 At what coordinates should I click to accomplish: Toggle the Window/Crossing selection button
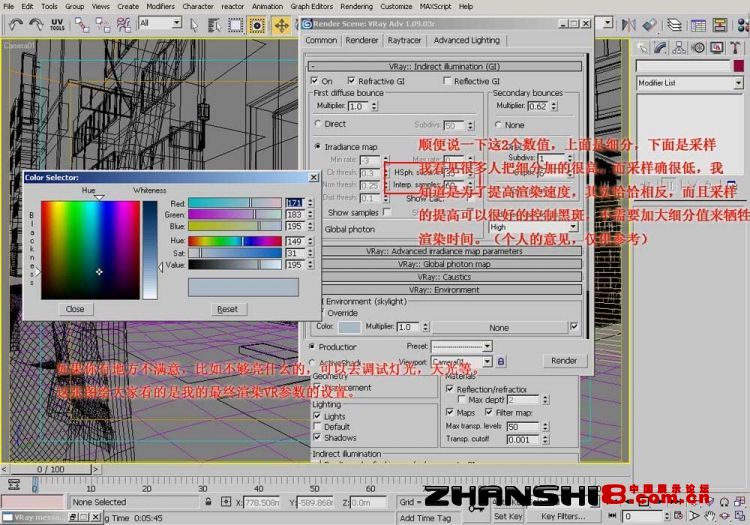257,25
